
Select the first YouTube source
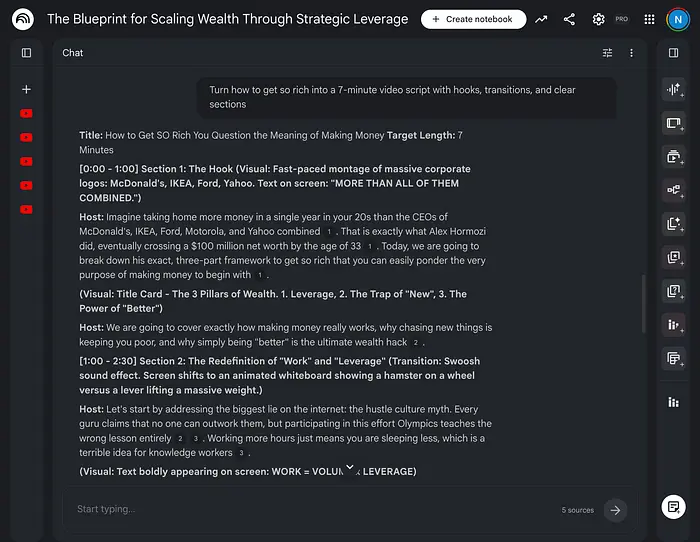pos(26,114)
